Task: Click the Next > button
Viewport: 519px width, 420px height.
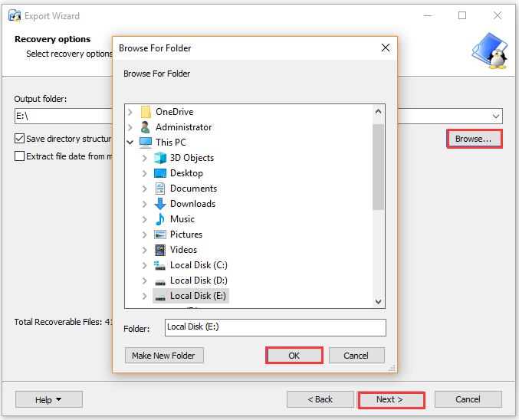Action: click(391, 399)
